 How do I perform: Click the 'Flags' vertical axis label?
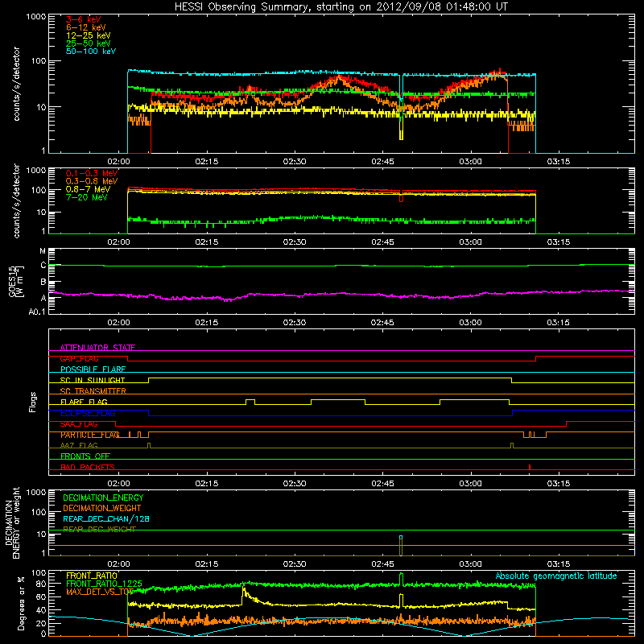[x=33, y=402]
